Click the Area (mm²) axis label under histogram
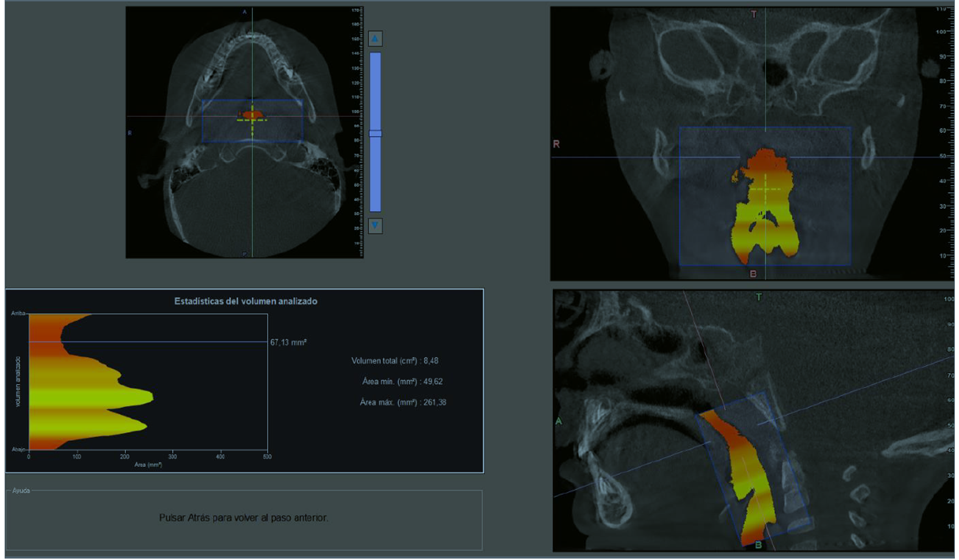959x560 pixels. click(148, 465)
